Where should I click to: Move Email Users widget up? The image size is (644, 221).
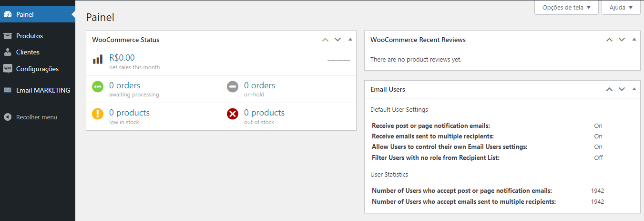(x=609, y=89)
